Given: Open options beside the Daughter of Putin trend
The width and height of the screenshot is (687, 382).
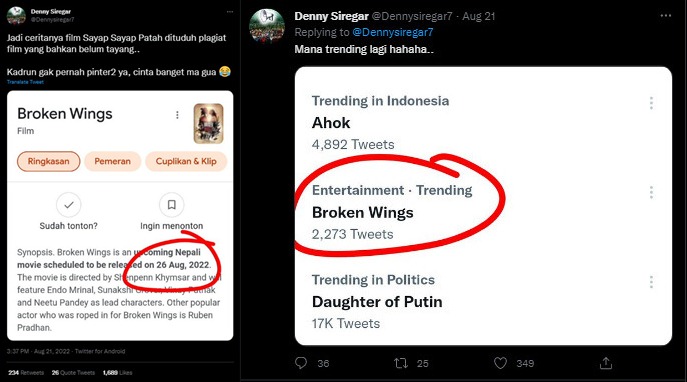Looking at the screenshot, I should [651, 282].
